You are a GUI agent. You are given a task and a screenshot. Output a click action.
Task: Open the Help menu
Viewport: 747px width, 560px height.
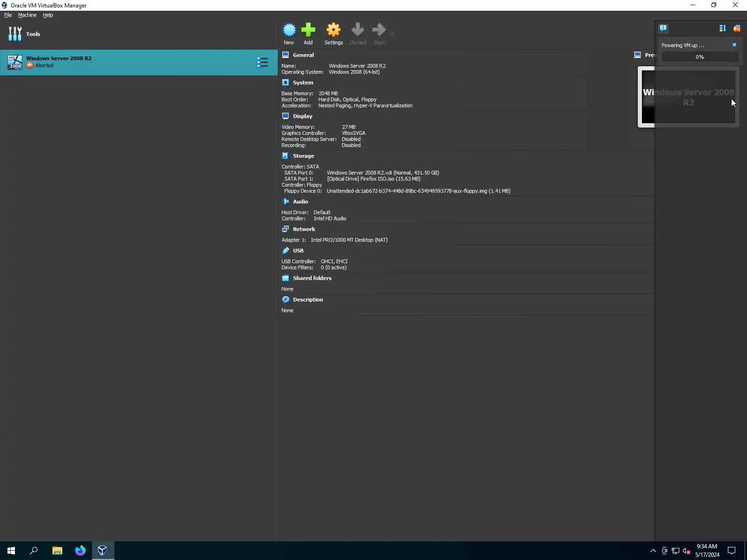48,15
